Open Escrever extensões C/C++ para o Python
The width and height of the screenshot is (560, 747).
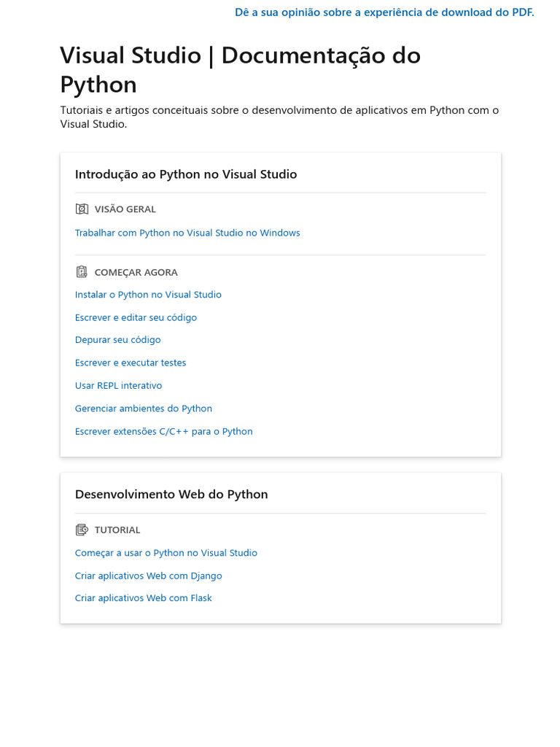(163, 431)
